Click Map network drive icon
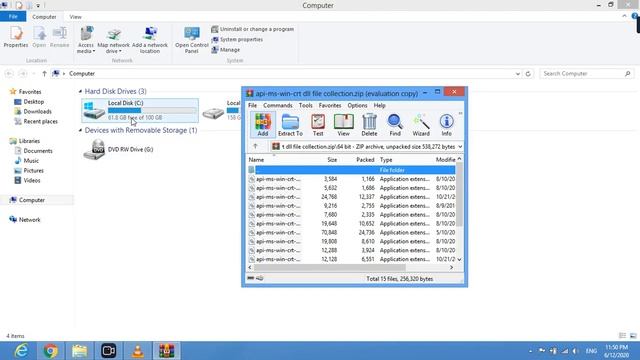This screenshot has width=640, height=360. click(x=113, y=40)
